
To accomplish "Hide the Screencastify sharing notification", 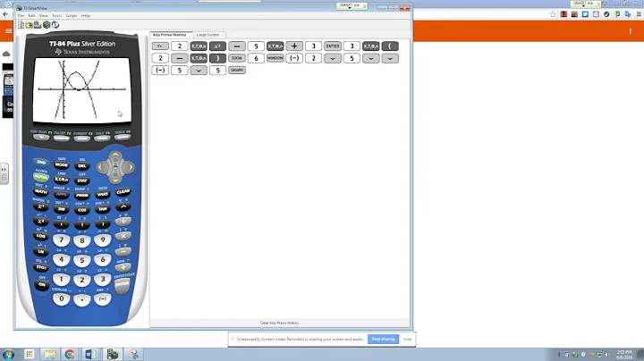I will click(408, 340).
